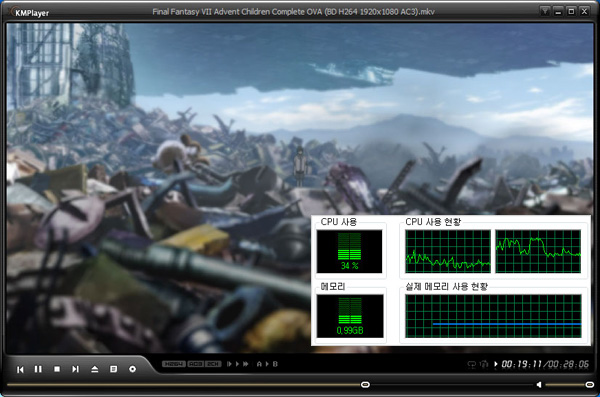This screenshot has height=397, width=600.
Task: Set the A-B repeat section
Action: 267,364
